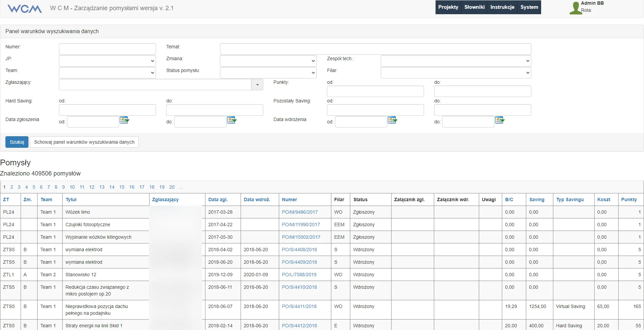Sort table by Punkty column
The height and width of the screenshot is (330, 644).
tap(629, 199)
